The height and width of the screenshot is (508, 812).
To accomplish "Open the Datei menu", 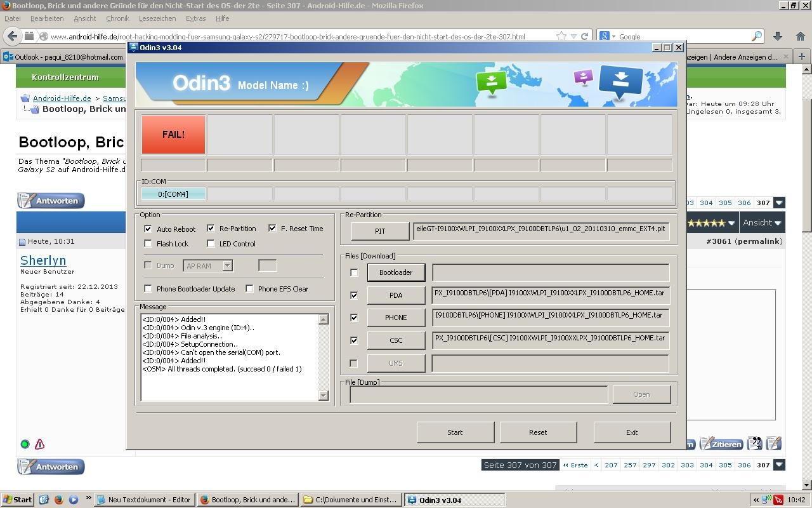I will point(12,19).
